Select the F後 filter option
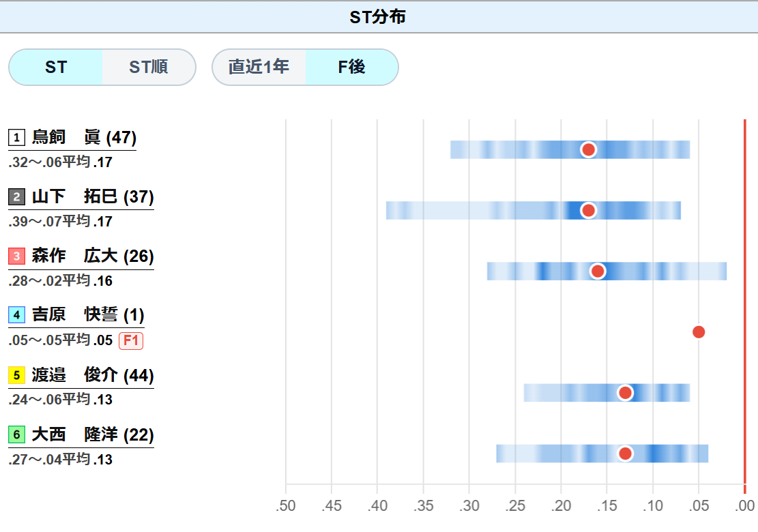Viewport: 758px width, 532px height. point(351,67)
